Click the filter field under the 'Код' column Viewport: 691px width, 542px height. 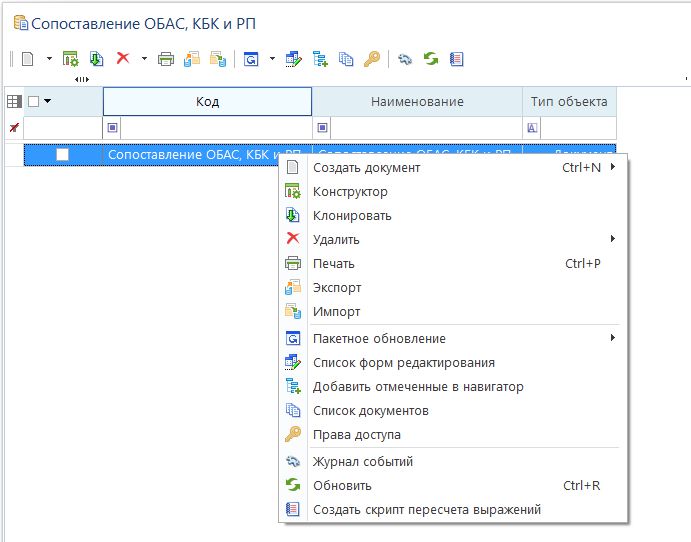tap(215, 128)
